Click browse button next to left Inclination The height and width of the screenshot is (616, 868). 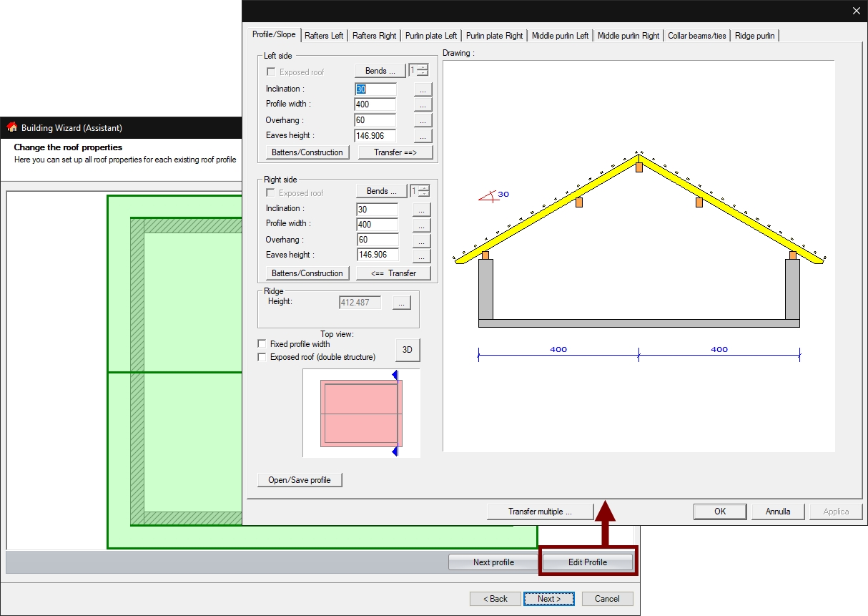423,89
